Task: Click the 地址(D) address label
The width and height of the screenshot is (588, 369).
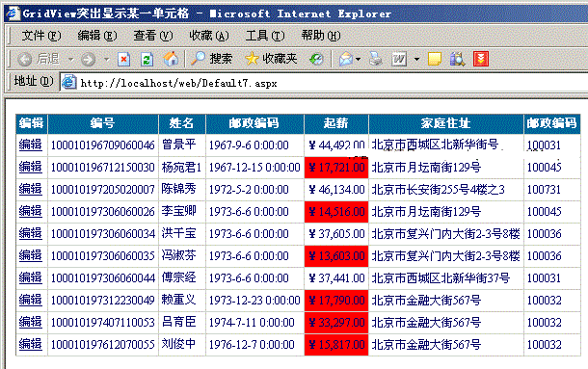Action: coord(34,81)
